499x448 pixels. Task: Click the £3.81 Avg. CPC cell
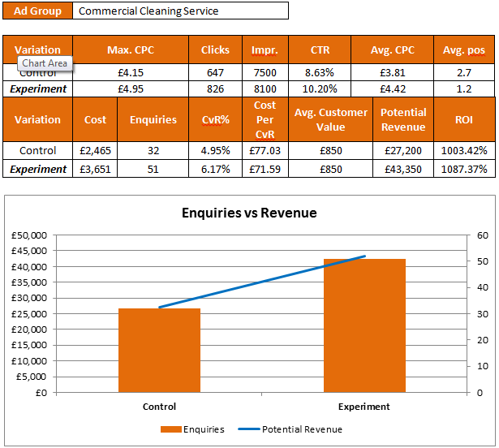coord(392,72)
